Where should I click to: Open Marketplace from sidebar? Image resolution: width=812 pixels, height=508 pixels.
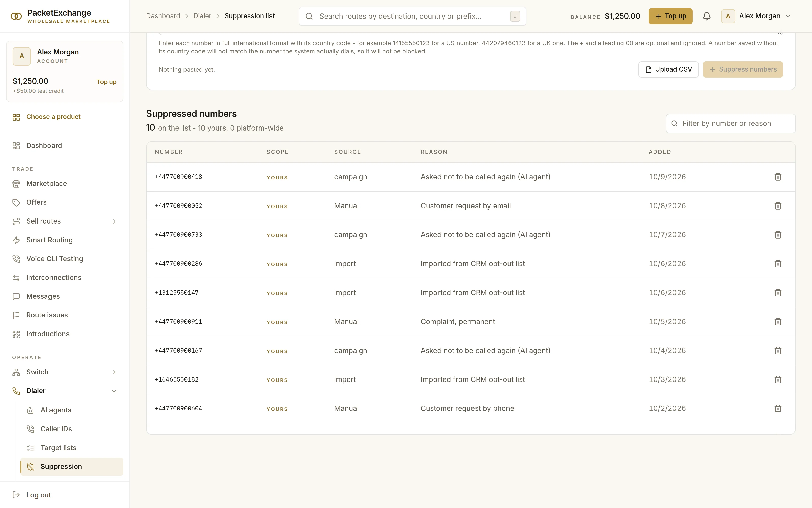click(65, 183)
